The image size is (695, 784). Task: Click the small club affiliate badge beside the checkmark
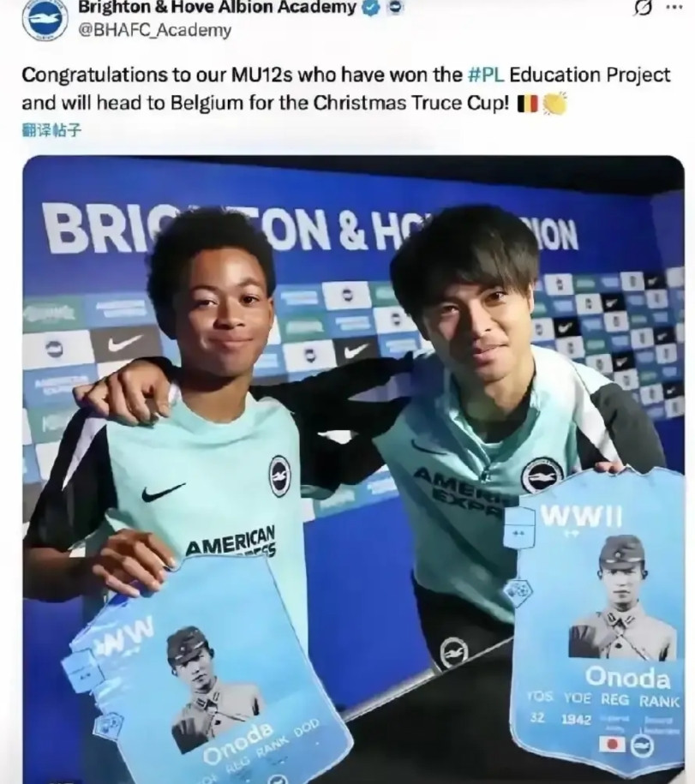pyautogui.click(x=395, y=8)
